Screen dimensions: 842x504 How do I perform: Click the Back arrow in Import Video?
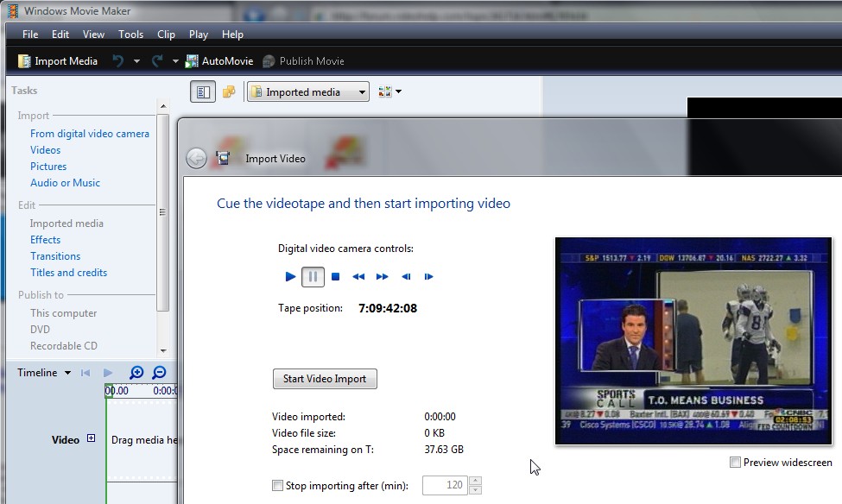pos(196,158)
